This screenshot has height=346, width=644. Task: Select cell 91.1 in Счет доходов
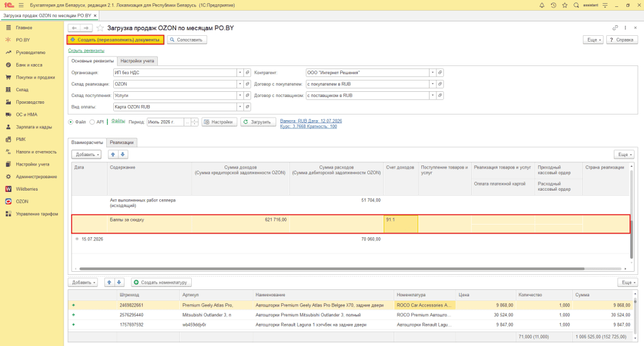401,224
